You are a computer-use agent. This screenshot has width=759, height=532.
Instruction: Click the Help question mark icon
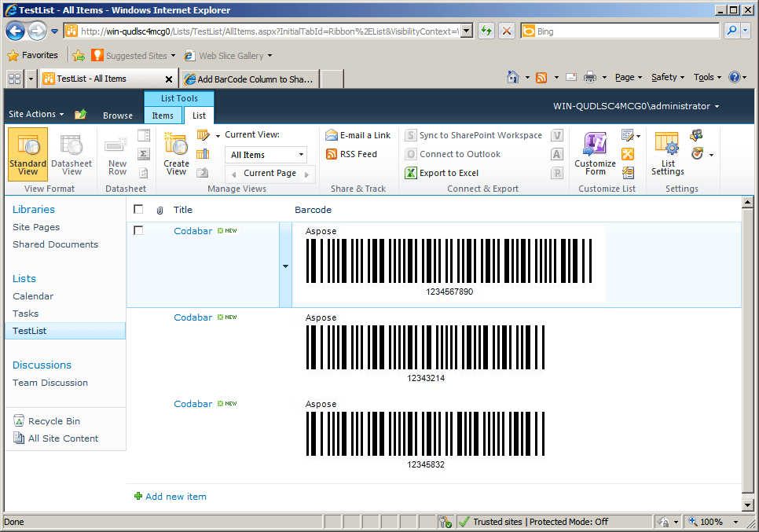pyautogui.click(x=735, y=77)
